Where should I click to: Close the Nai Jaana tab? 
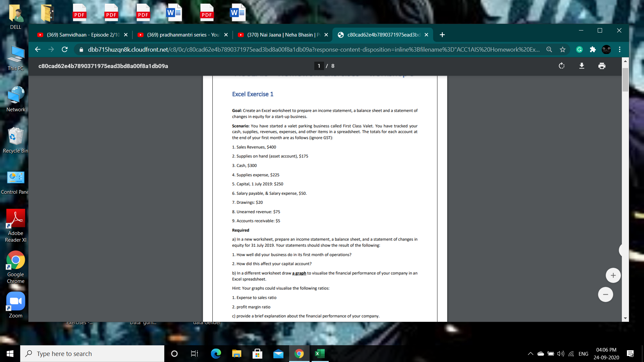[326, 35]
